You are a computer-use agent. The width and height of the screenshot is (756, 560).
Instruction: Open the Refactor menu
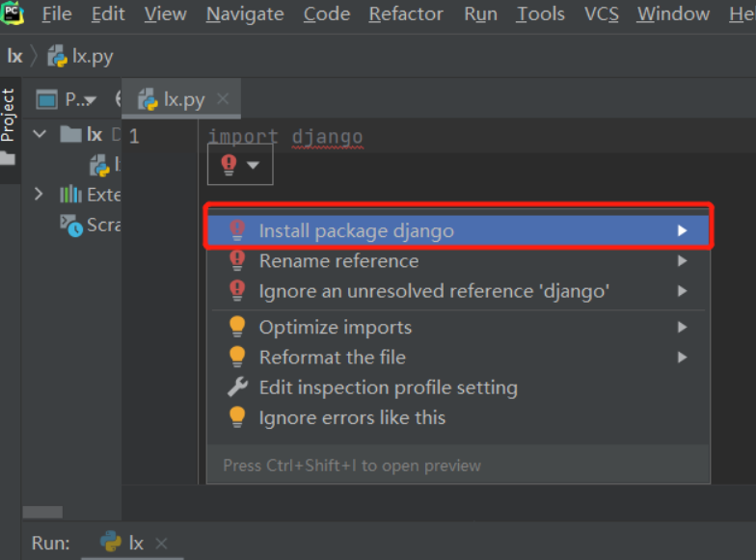(406, 13)
